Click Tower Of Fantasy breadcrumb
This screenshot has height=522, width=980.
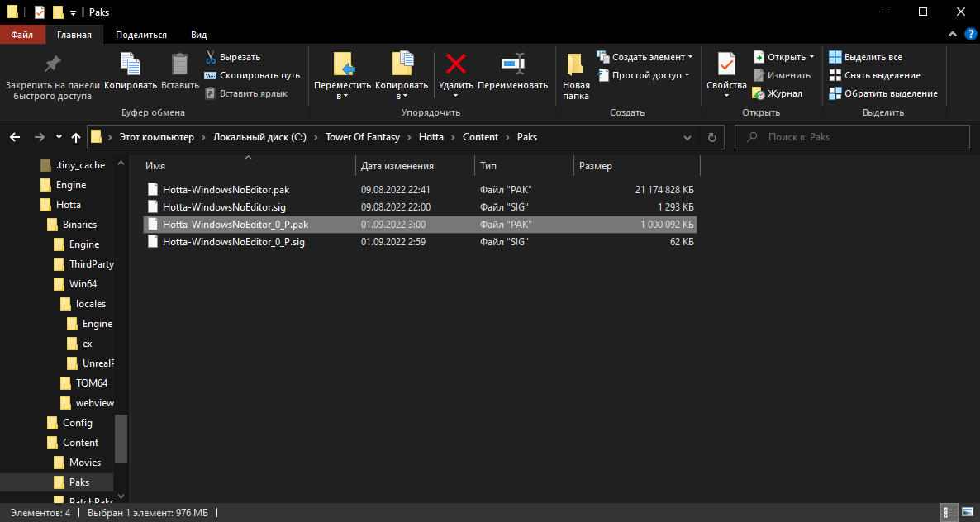click(363, 137)
